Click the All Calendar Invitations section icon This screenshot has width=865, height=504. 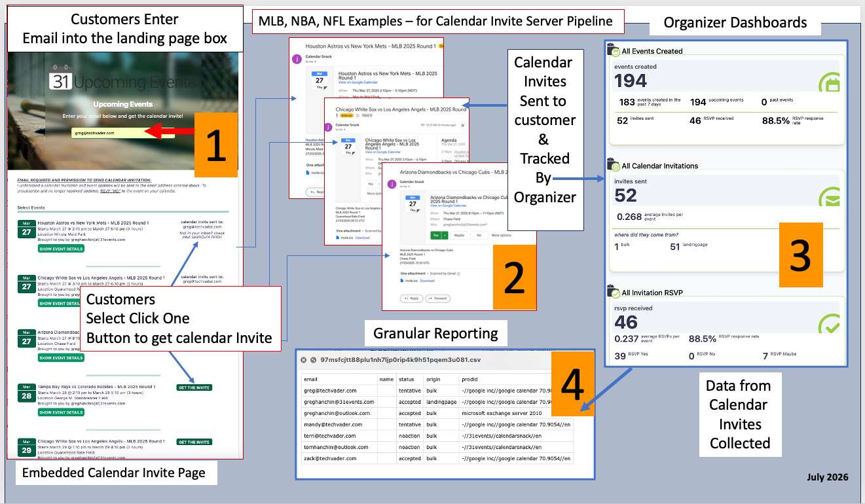(614, 164)
